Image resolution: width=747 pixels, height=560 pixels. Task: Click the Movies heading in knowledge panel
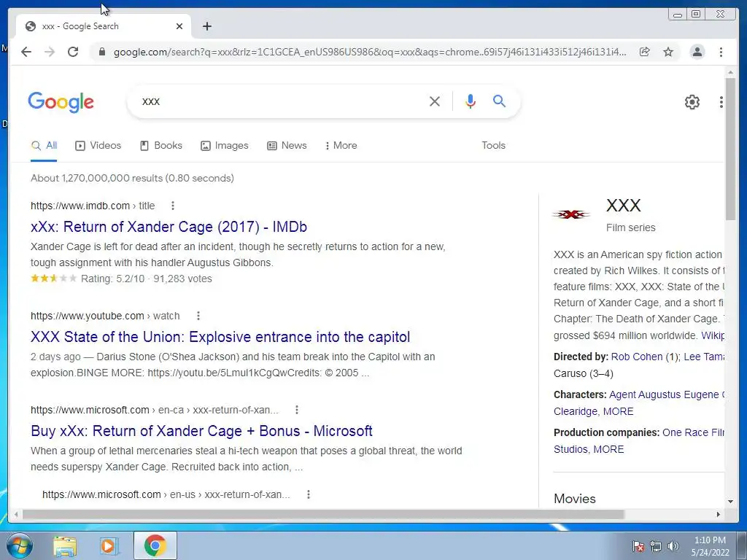(x=575, y=499)
